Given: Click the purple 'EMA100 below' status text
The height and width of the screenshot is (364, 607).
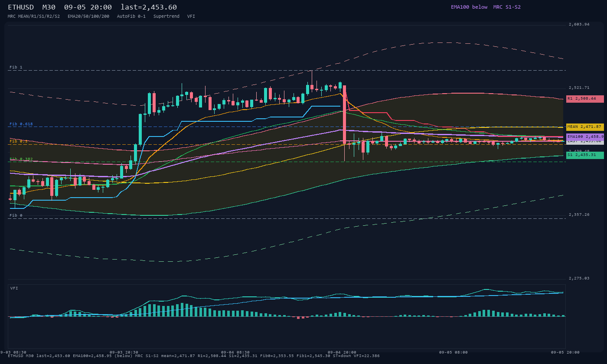Looking at the screenshot, I should pos(469,7).
